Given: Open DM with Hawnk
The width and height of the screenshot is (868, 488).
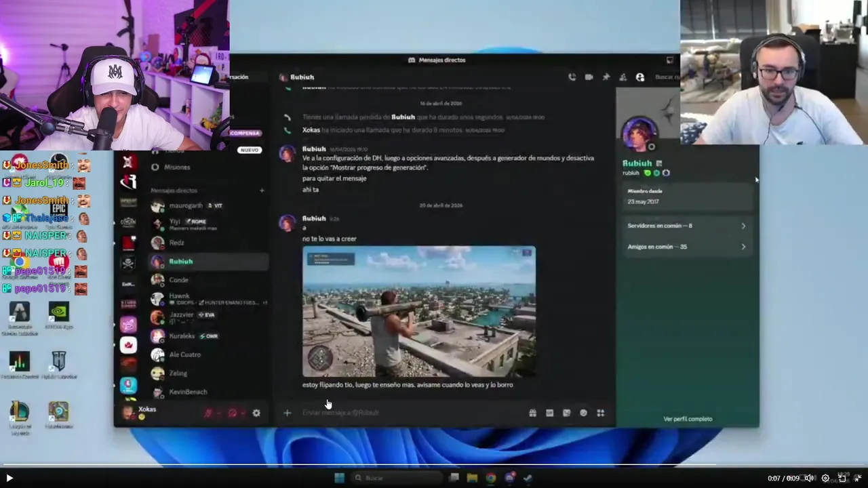Looking at the screenshot, I should tap(209, 298).
